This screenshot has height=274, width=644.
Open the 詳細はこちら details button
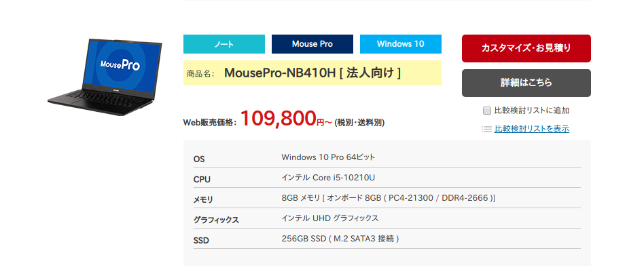coord(526,83)
